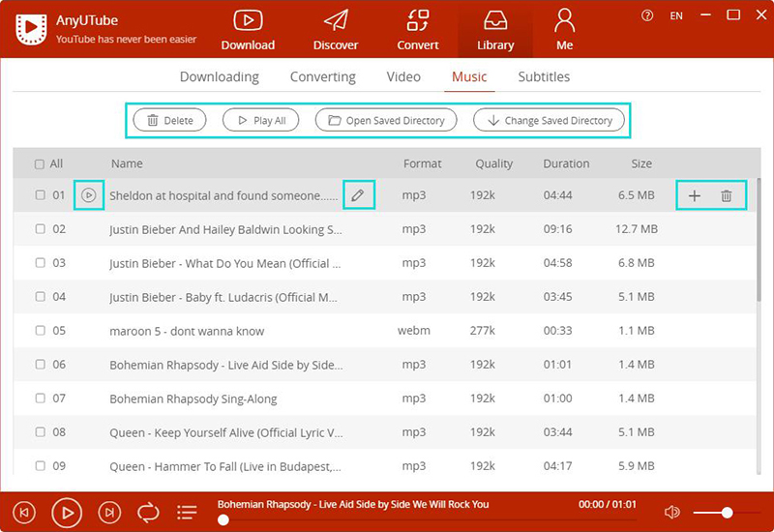This screenshot has height=532, width=774.
Task: Check the checkbox for track 04
Action: 40,297
